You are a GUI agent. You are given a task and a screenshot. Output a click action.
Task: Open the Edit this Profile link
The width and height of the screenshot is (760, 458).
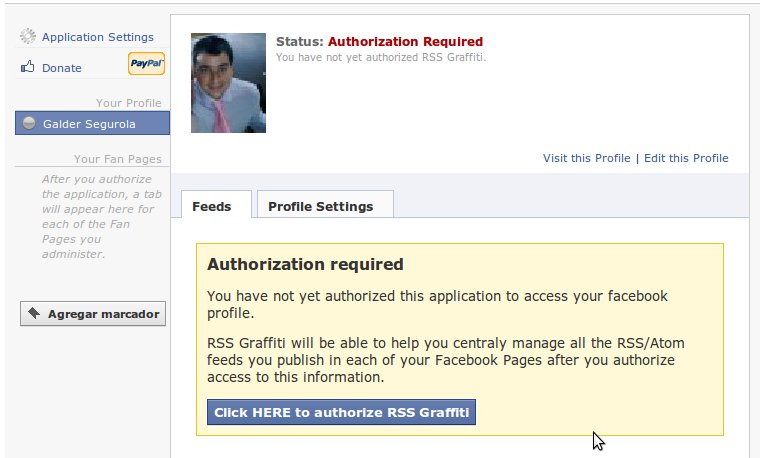[x=686, y=158]
